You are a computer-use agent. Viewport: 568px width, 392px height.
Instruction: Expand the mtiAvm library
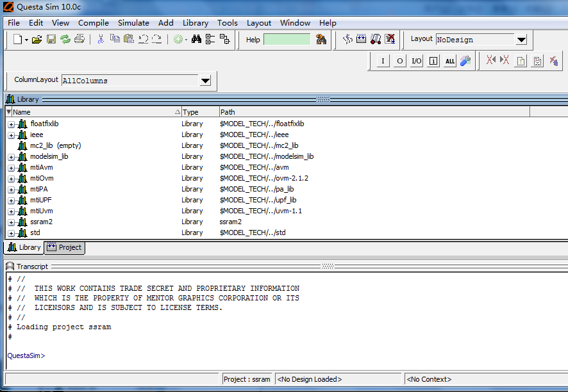12,168
